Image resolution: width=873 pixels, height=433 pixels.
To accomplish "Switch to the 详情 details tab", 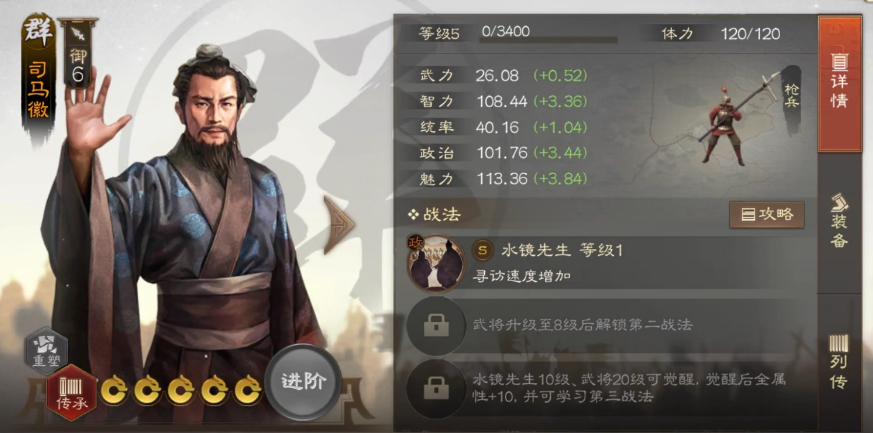I will [x=840, y=83].
